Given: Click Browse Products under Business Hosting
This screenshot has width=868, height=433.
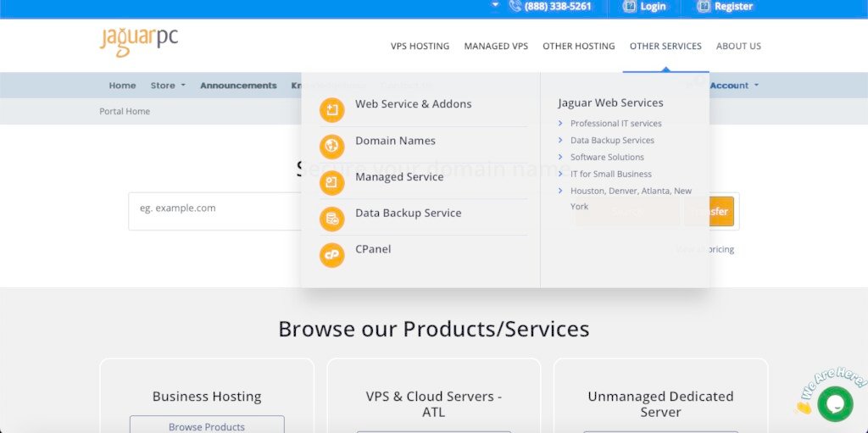Looking at the screenshot, I should click(x=207, y=426).
